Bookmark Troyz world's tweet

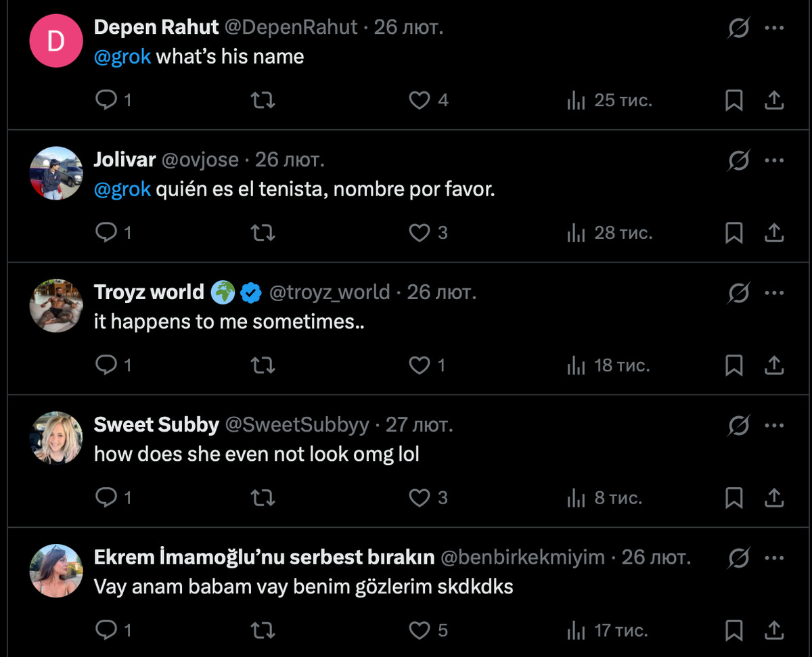click(x=734, y=365)
